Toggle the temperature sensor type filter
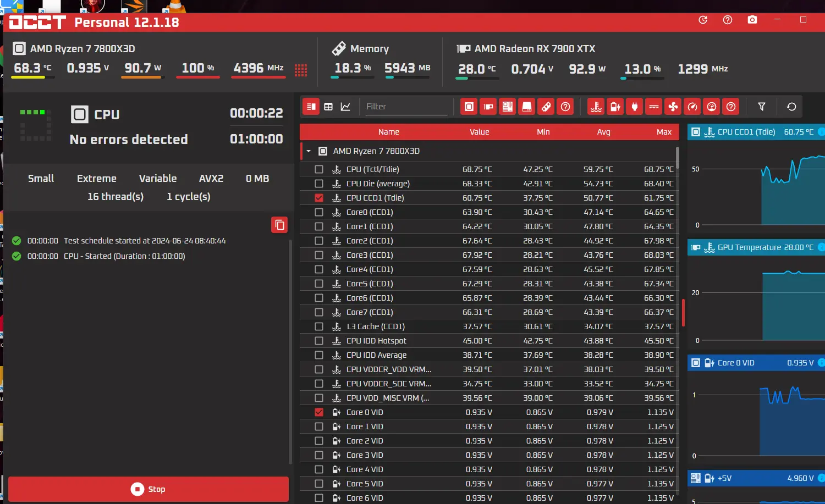This screenshot has height=504, width=825. [x=596, y=107]
